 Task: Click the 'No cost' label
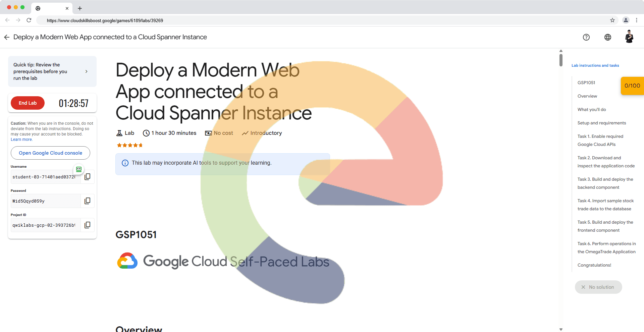[223, 133]
